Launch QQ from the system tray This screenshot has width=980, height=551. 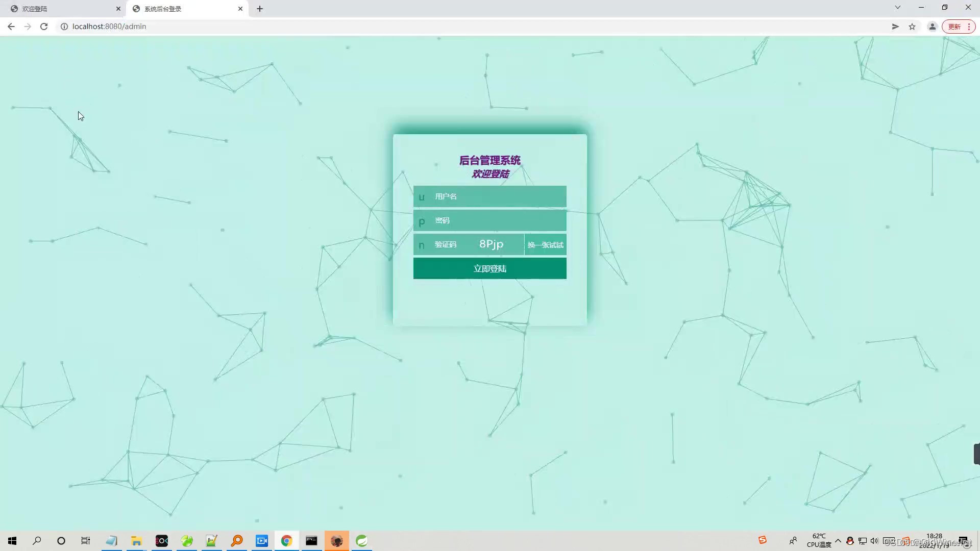(x=849, y=541)
